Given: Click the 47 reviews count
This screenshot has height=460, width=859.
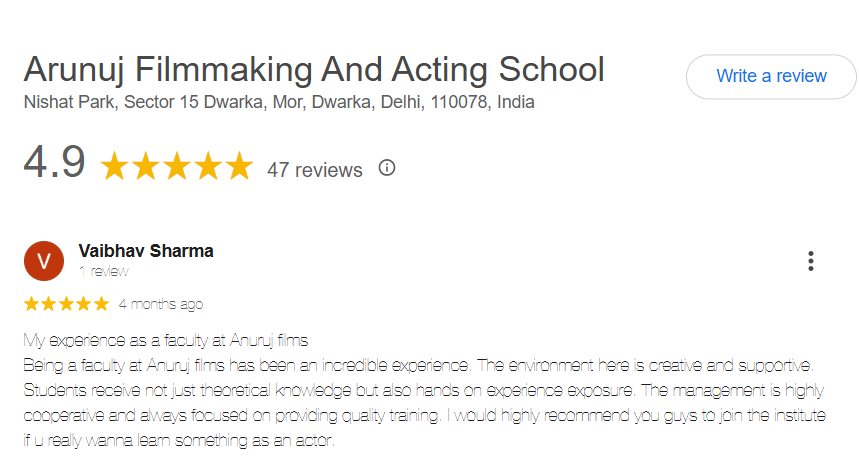Looking at the screenshot, I should pos(314,170).
